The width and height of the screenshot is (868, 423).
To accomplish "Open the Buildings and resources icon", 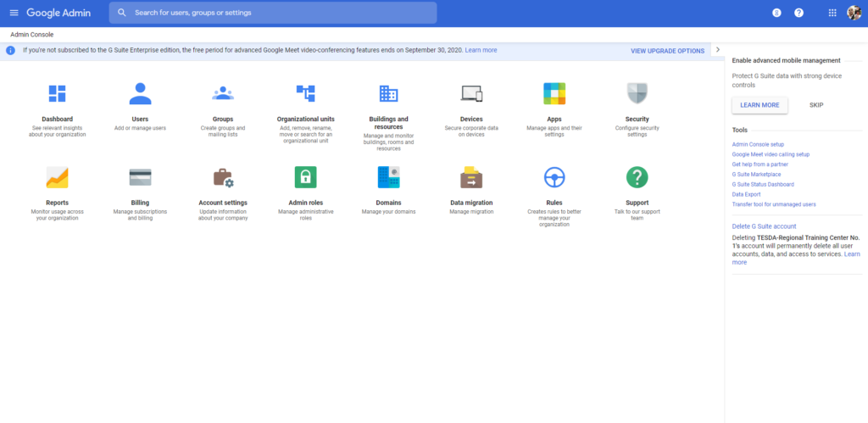I will [388, 93].
